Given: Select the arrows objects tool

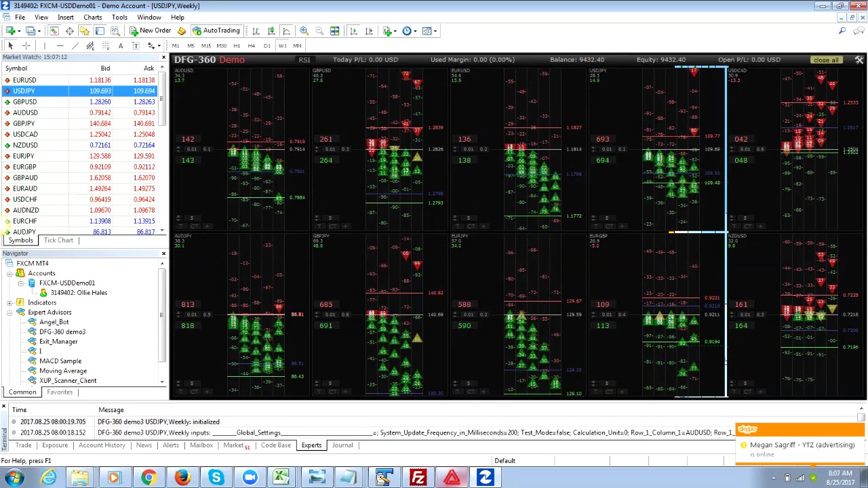Looking at the screenshot, I should pyautogui.click(x=151, y=45).
